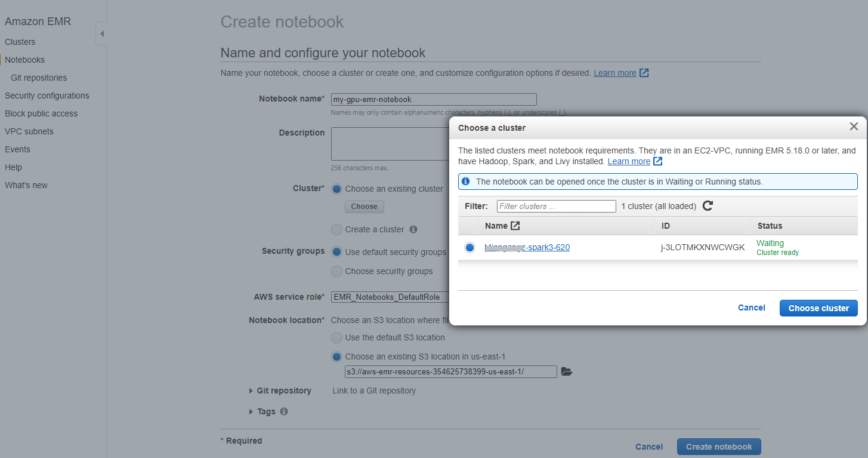Viewport: 868px width, 458px height.
Task: Click the Waiting status text
Action: pos(770,243)
